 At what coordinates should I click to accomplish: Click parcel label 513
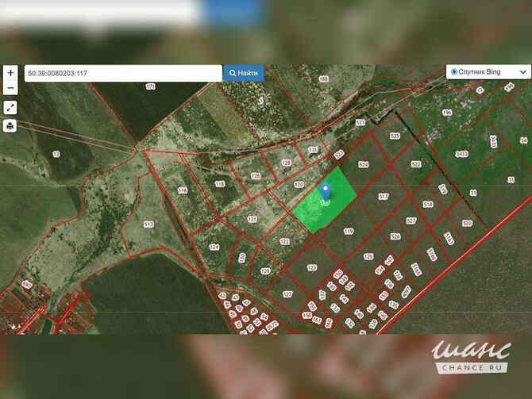point(148,224)
